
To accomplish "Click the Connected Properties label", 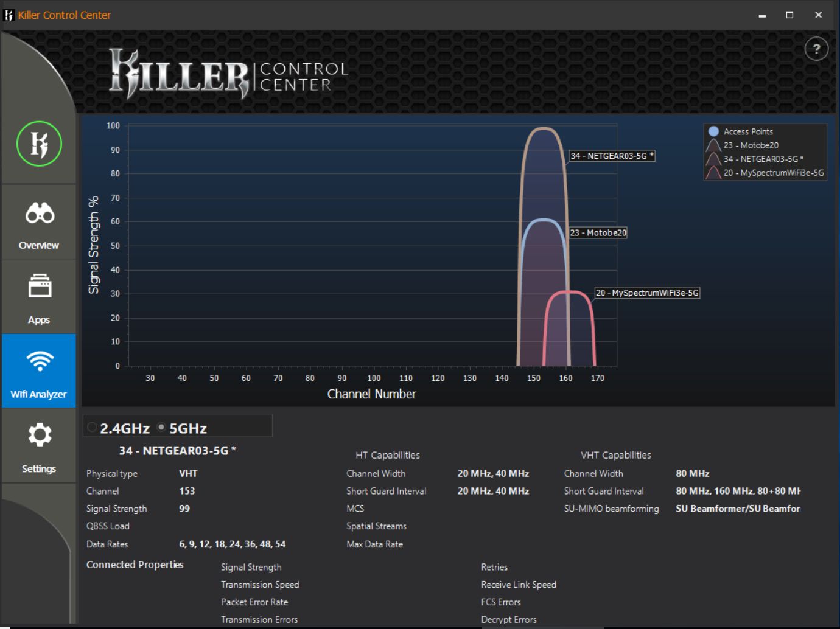I will click(x=135, y=565).
